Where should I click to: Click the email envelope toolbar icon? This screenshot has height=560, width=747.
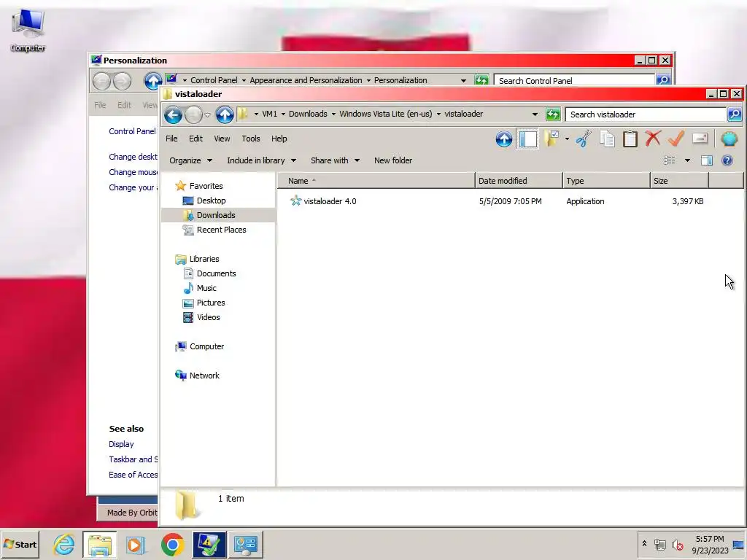tap(700, 139)
